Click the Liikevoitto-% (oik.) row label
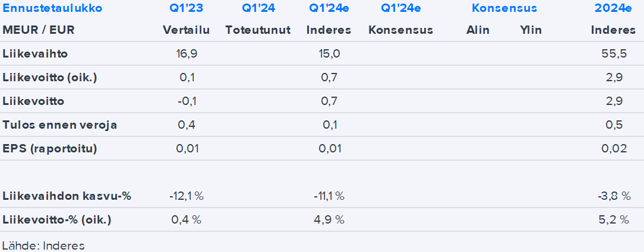This screenshot has height=252, width=644. pos(57,220)
